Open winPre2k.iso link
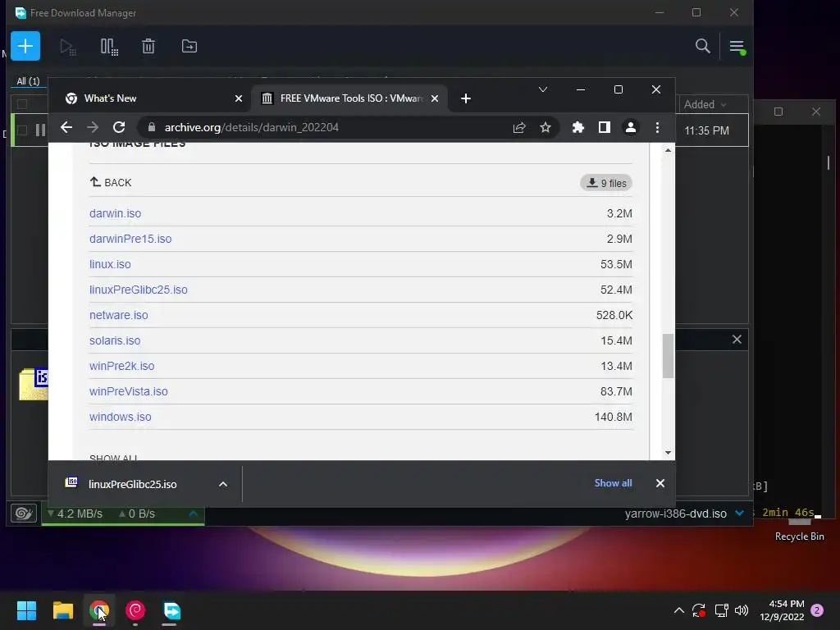Image resolution: width=840 pixels, height=630 pixels. 121,366
